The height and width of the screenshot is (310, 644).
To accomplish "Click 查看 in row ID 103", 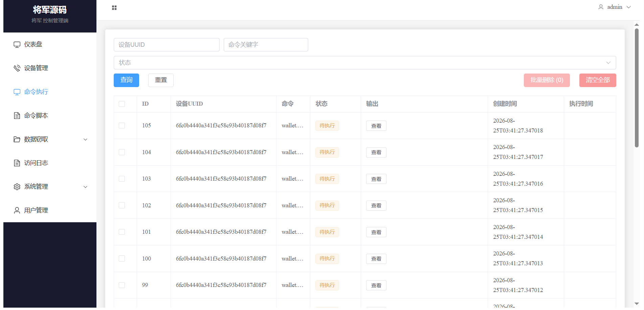I will [x=376, y=179].
